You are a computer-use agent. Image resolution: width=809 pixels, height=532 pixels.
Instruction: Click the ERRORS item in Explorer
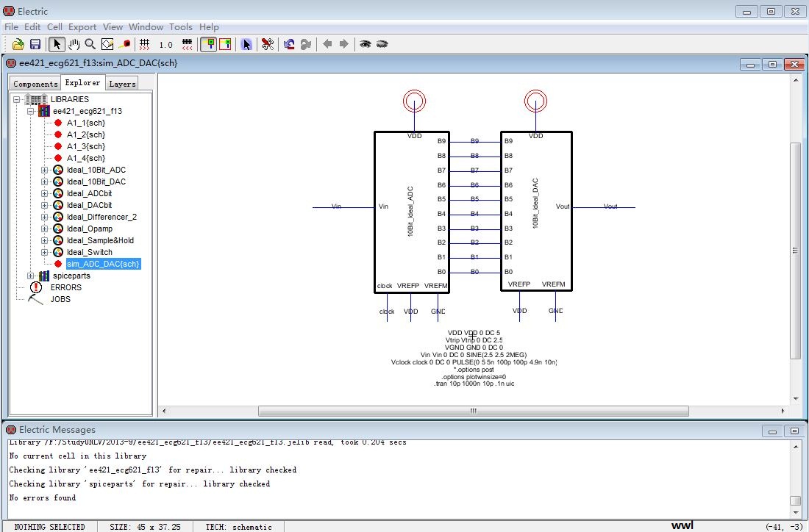(65, 287)
